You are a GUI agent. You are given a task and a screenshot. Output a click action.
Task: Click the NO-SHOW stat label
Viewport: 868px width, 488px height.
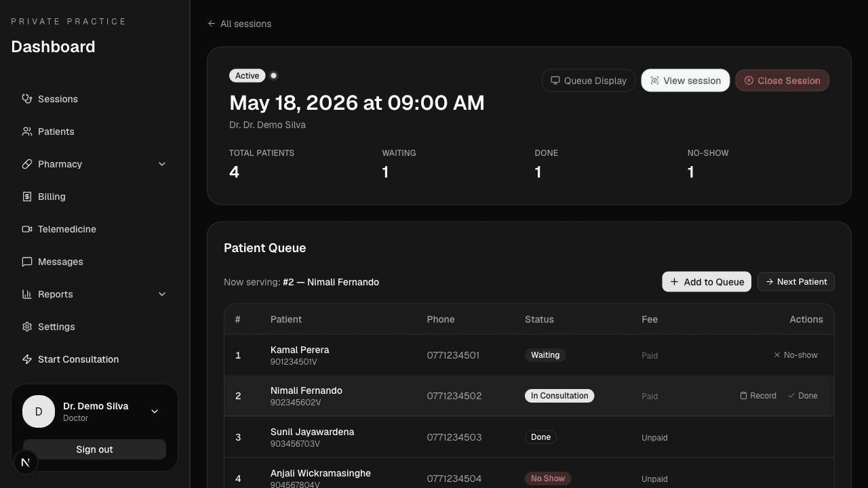pyautogui.click(x=708, y=153)
